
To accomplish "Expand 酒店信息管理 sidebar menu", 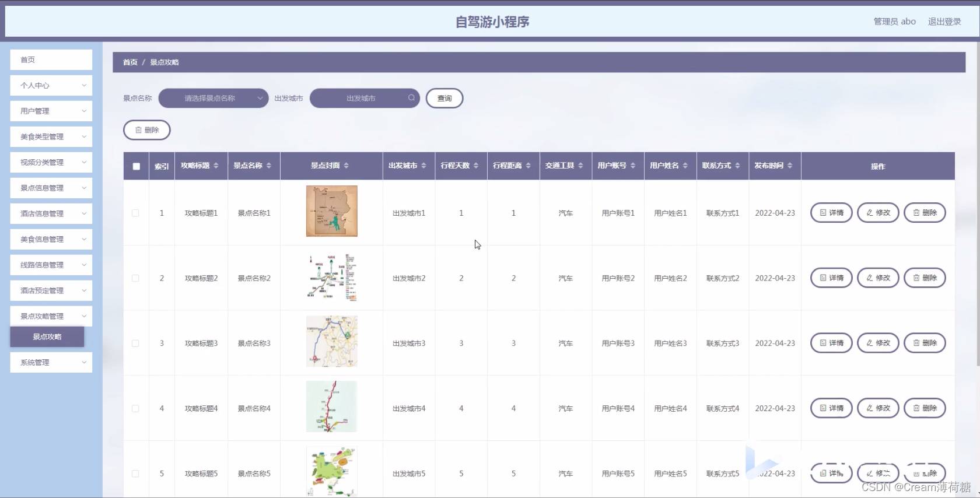I will pos(51,213).
